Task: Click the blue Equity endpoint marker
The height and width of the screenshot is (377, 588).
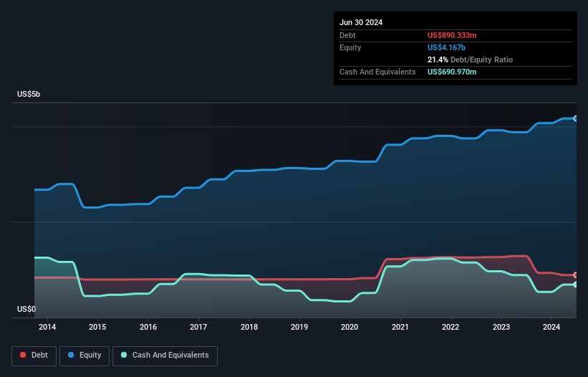Action: (576, 118)
